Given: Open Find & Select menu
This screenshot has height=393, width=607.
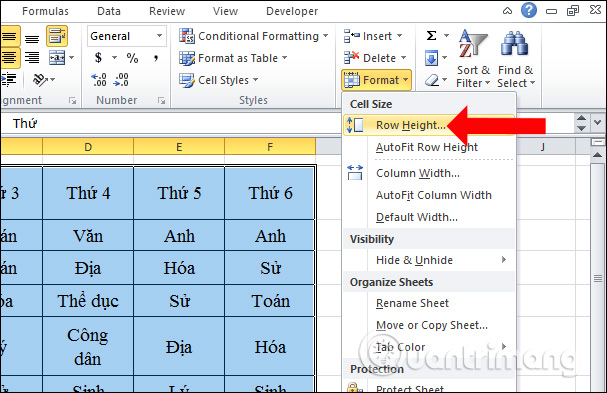Looking at the screenshot, I should 516,58.
